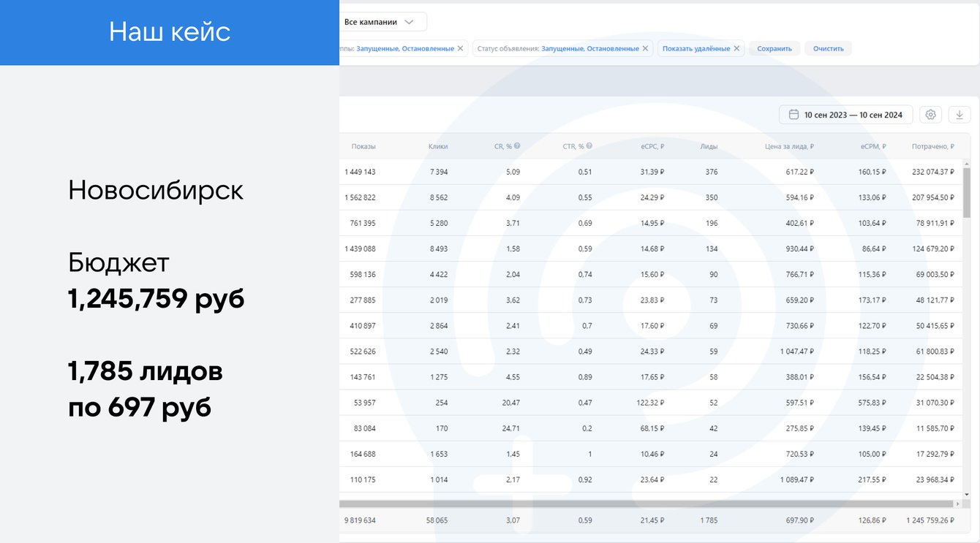
Task: Select the lead price 275,85 ₽
Action: 799,428
